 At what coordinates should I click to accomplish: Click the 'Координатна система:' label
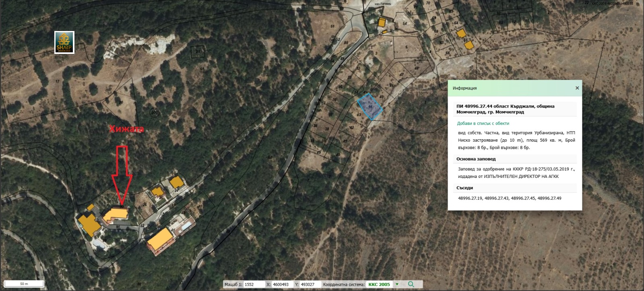[344, 285]
